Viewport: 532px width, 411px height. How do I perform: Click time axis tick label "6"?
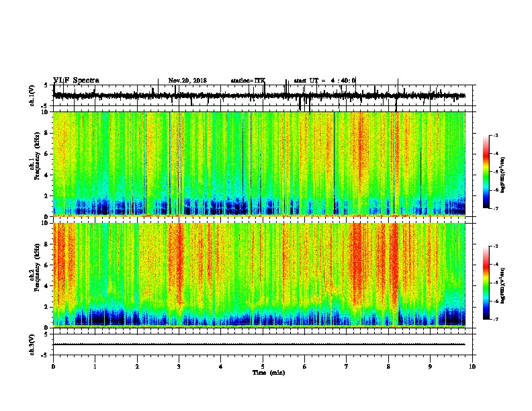pos(305,367)
